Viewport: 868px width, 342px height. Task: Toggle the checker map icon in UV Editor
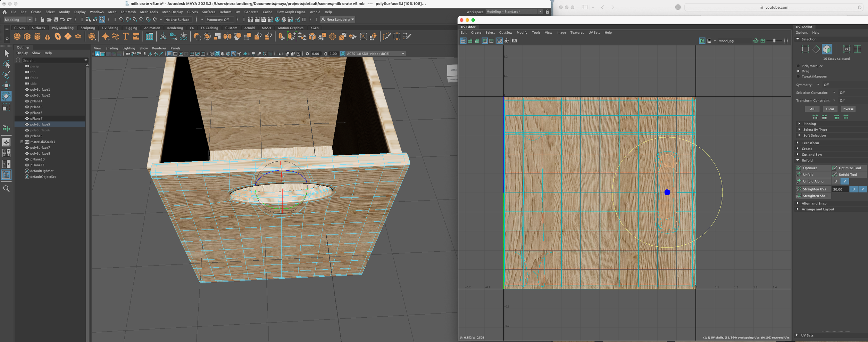tap(709, 41)
